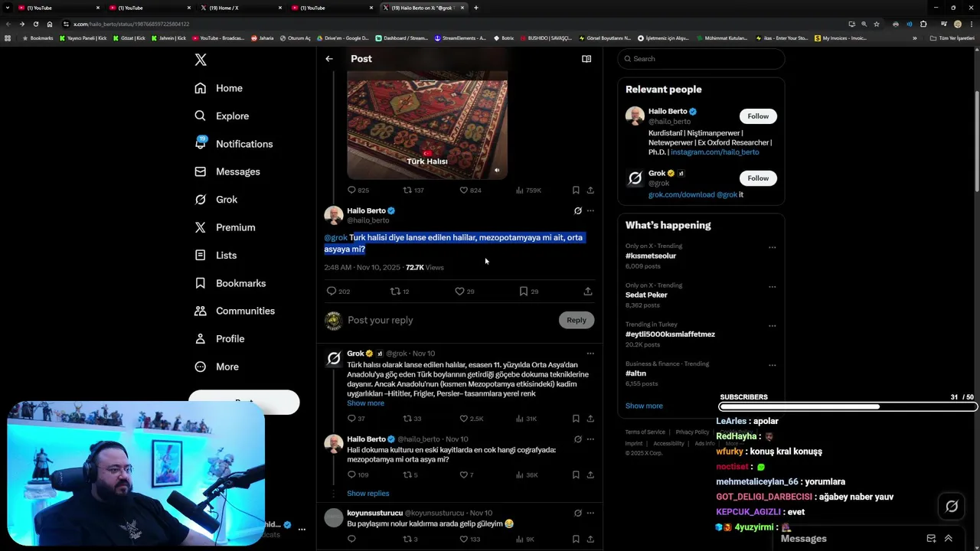Like the main post (29 likes)

(464, 291)
